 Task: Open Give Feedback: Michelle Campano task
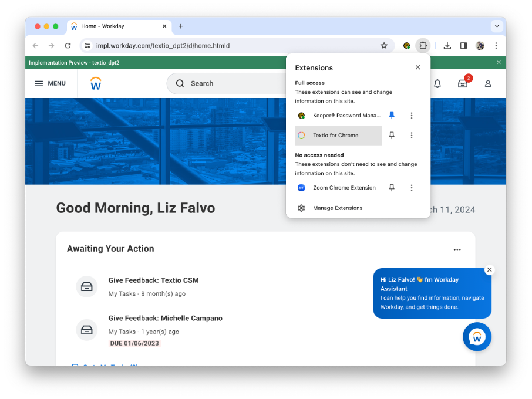click(165, 319)
